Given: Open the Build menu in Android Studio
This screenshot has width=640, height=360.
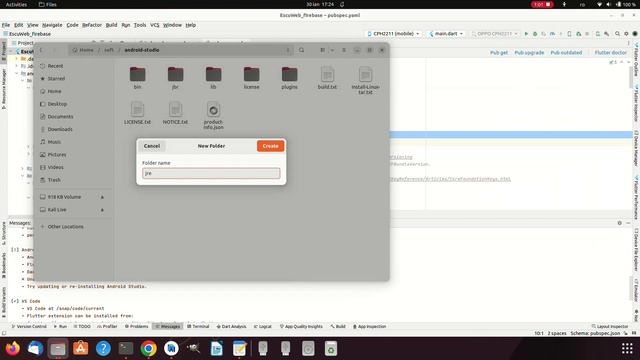Looking at the screenshot, I should (x=111, y=25).
